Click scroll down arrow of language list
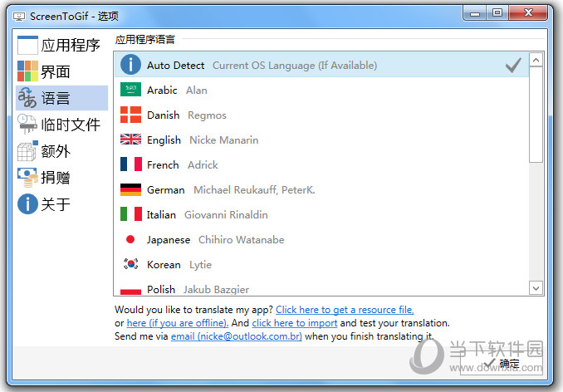 click(536, 288)
